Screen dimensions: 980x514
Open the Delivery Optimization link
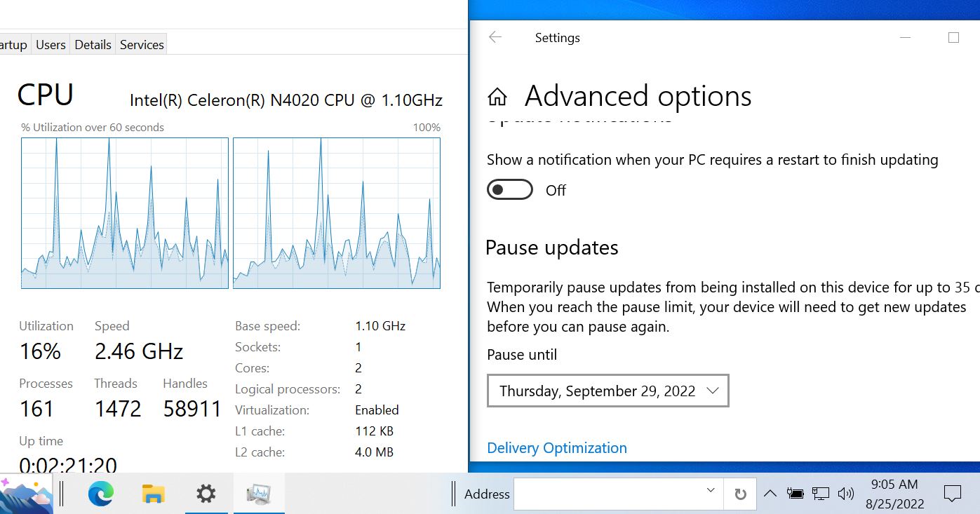[x=557, y=448]
